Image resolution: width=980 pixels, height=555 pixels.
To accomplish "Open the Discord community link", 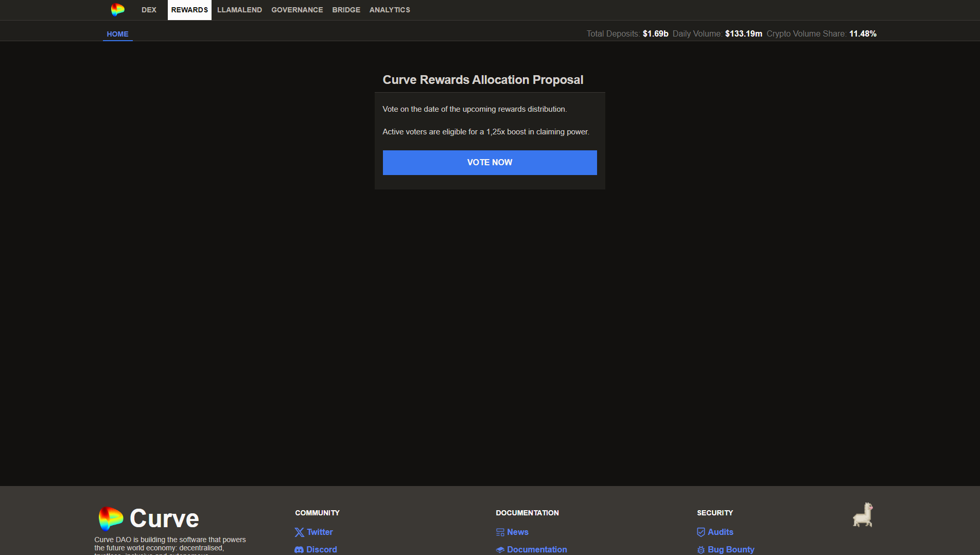I will [322, 550].
